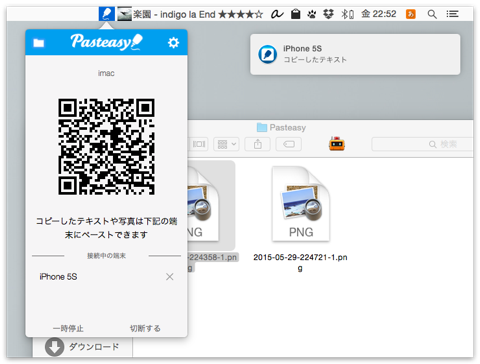
Task: Click Pasteasy icon in notification banner
Action: click(267, 54)
